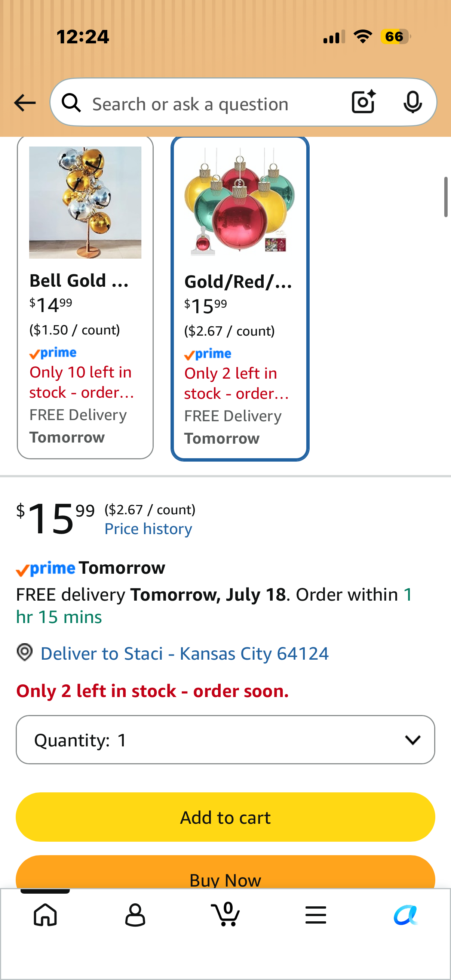Launch the Alexa assistant icon

[x=405, y=915]
